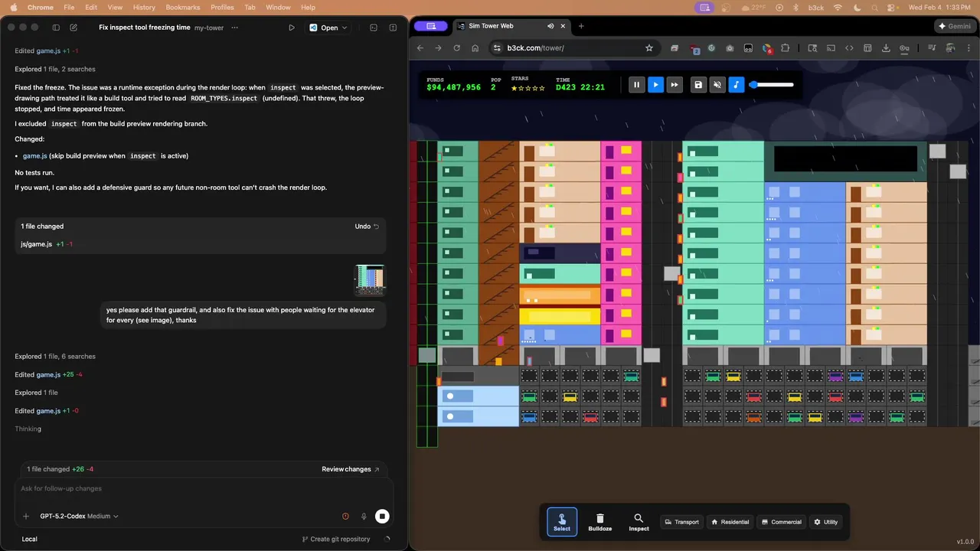Choose the Bulldoze tool
This screenshot has width=980, height=551.
tap(600, 522)
